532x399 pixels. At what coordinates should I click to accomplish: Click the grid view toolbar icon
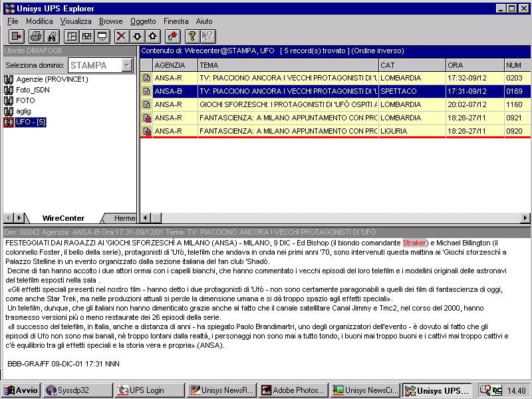coord(87,37)
